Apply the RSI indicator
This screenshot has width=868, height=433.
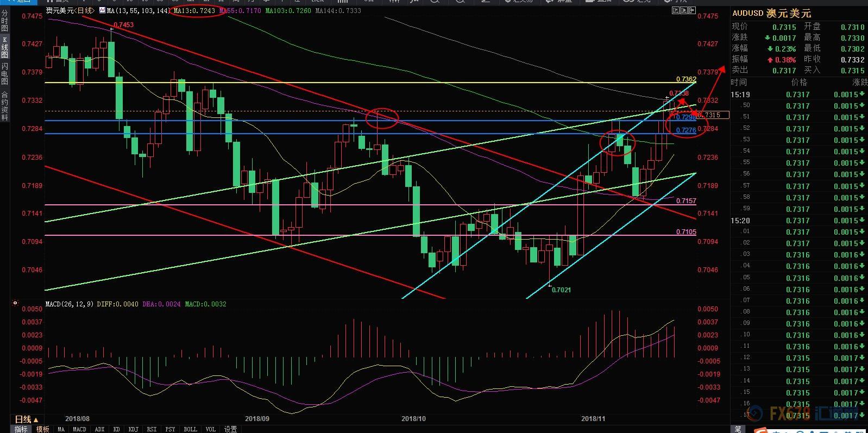[x=152, y=429]
